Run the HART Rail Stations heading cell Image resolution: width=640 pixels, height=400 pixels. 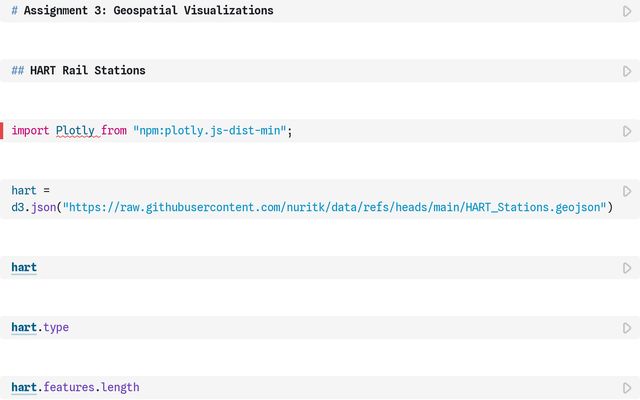627,71
